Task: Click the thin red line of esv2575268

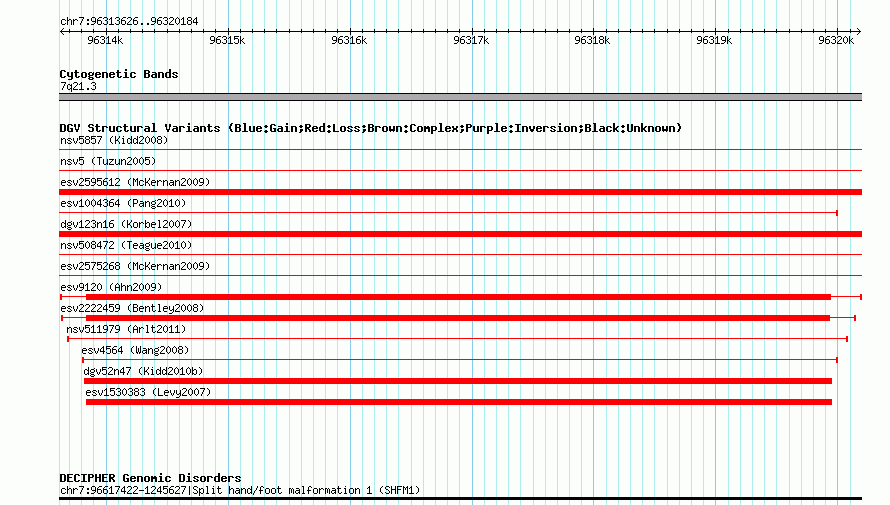Action: 460,276
